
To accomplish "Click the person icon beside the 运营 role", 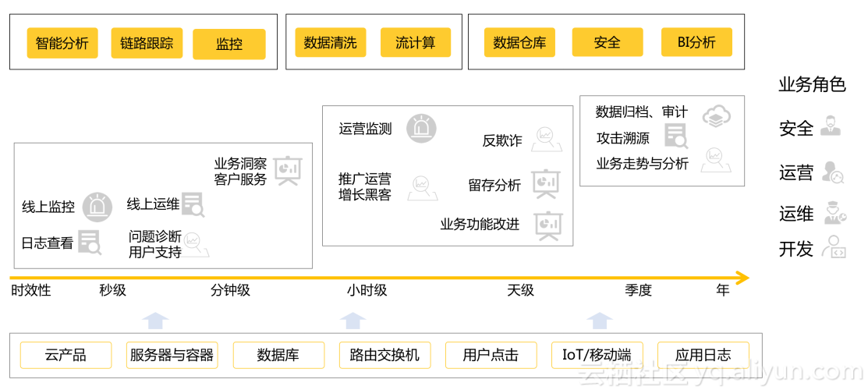I will (833, 172).
